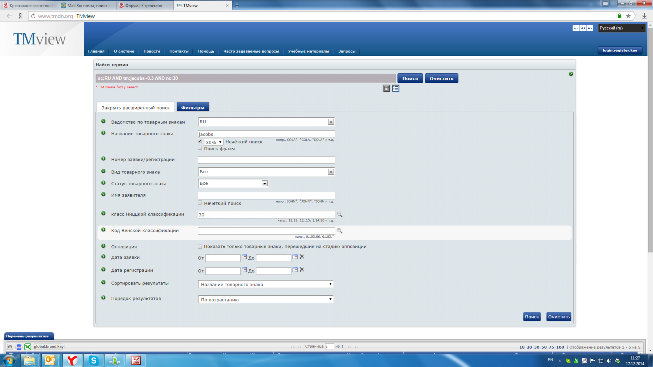Click the Номер заявки/регистрации input field

pos(266,160)
